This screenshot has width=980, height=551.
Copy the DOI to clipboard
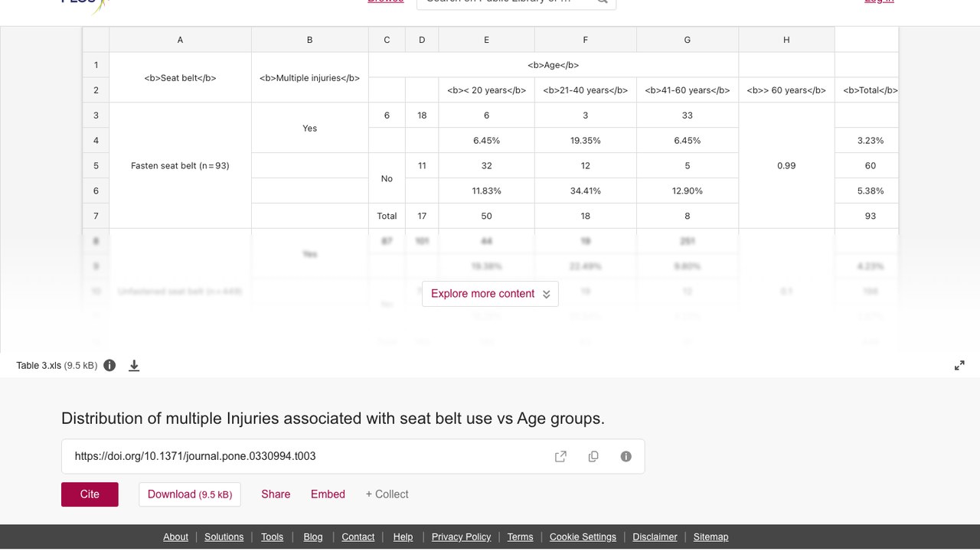593,456
